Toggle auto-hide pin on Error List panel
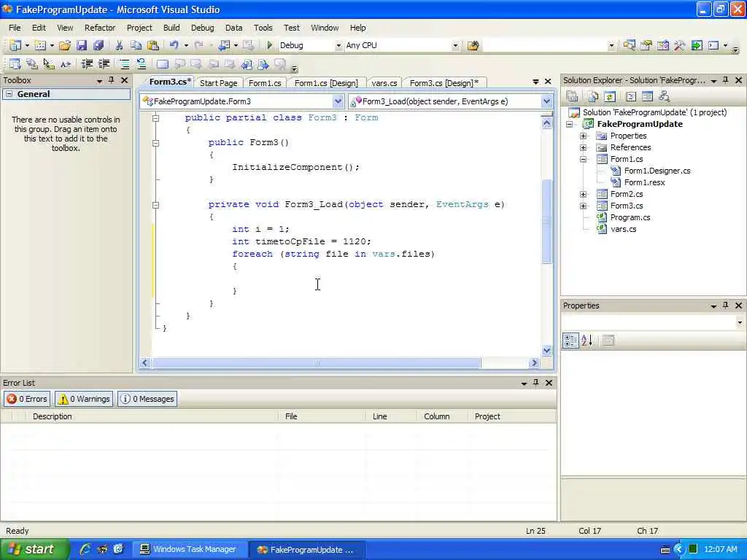Image resolution: width=747 pixels, height=560 pixels. [x=536, y=382]
